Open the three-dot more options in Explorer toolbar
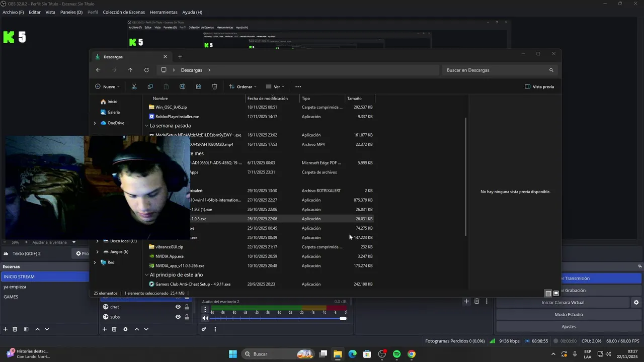644x362 pixels. click(x=298, y=86)
